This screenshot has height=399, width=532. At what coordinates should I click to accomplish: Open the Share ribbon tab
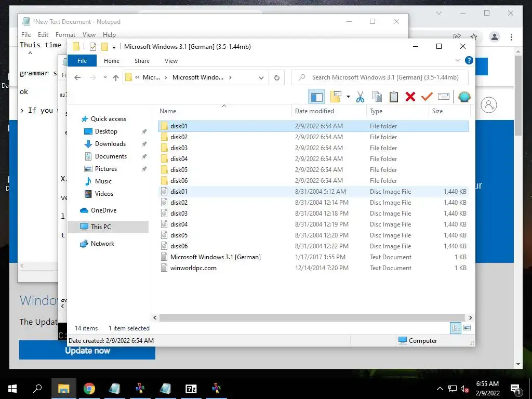click(x=142, y=61)
